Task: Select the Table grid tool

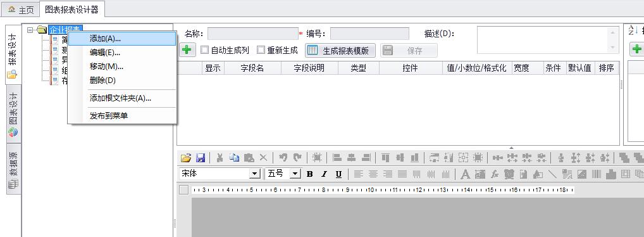Action: 625,174
